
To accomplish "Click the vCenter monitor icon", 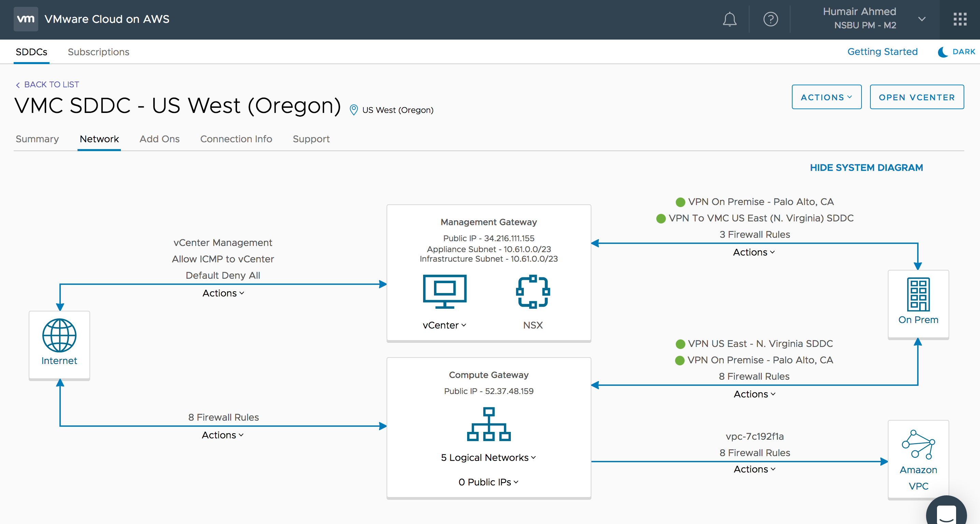I will point(444,291).
